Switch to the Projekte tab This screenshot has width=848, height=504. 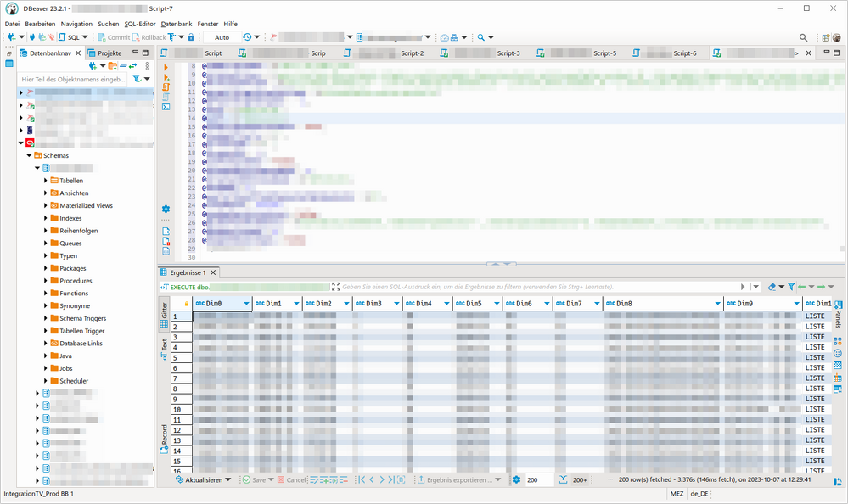pos(105,53)
